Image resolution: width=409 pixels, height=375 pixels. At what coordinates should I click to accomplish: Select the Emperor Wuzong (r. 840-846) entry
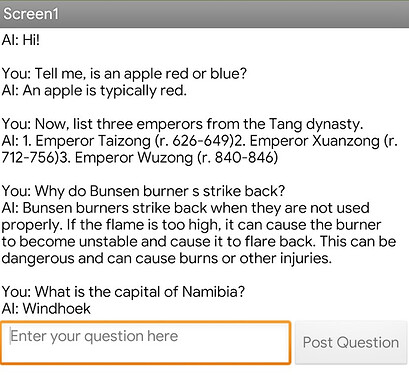(x=176, y=158)
